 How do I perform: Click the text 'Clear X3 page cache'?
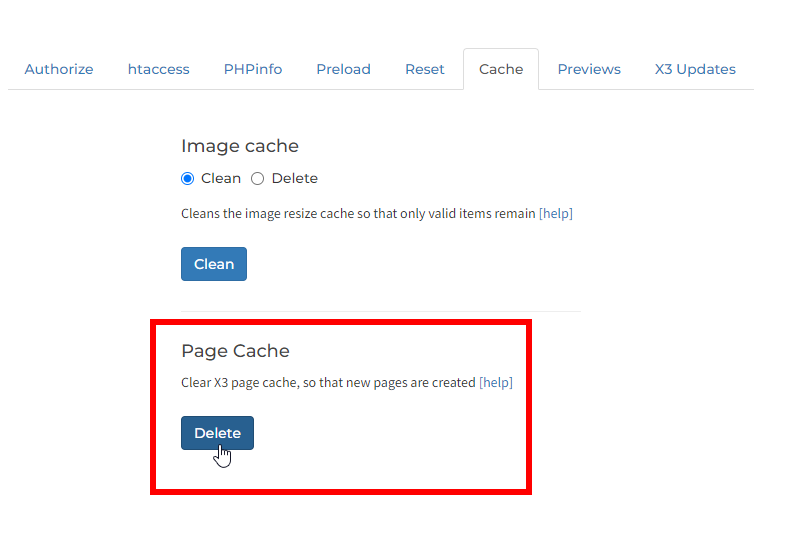(239, 383)
